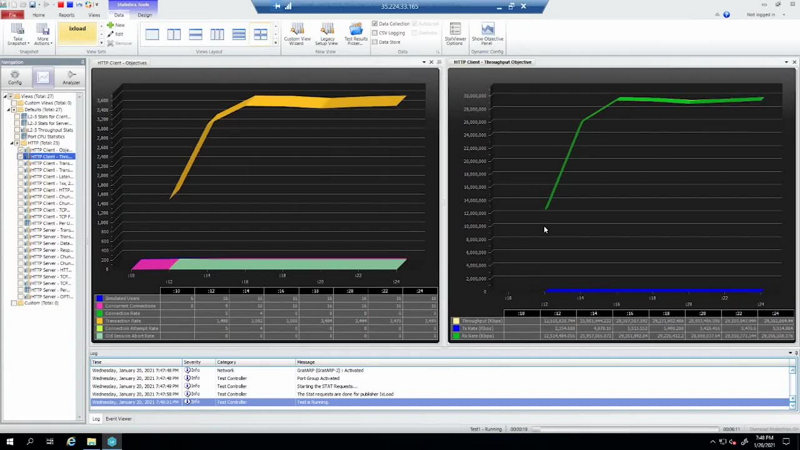Sort log by Message column header

pos(542,362)
